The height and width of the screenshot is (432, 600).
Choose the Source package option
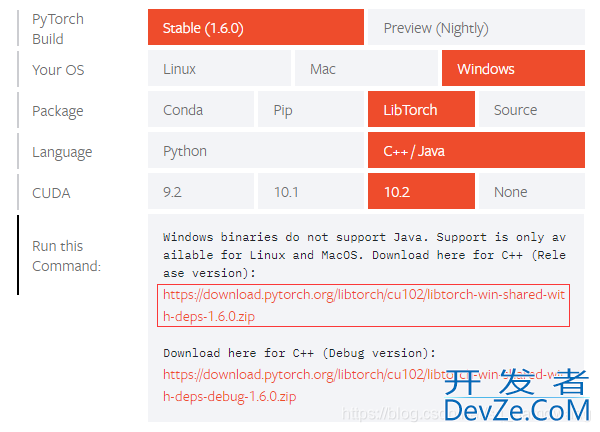coord(531,110)
